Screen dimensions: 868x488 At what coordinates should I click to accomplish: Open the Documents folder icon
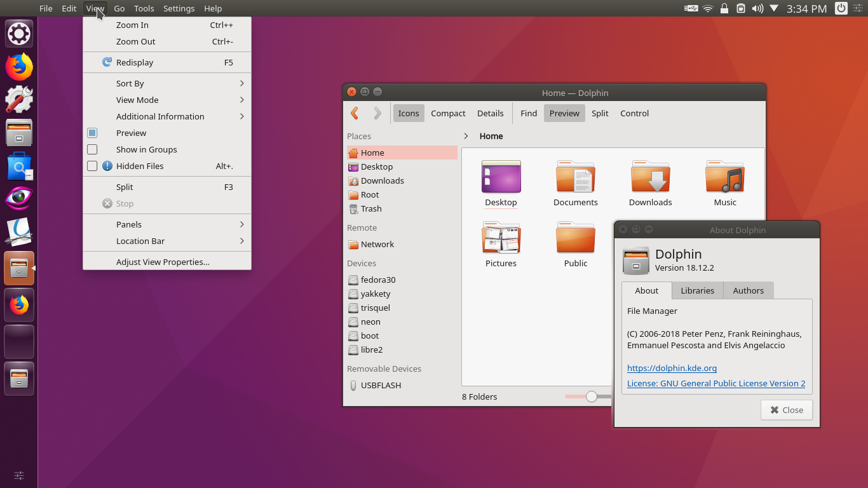pyautogui.click(x=576, y=177)
